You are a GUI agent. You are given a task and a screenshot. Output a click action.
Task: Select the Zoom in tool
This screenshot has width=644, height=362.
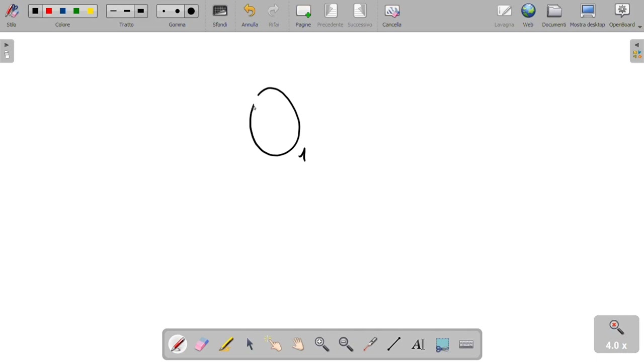pyautogui.click(x=322, y=344)
